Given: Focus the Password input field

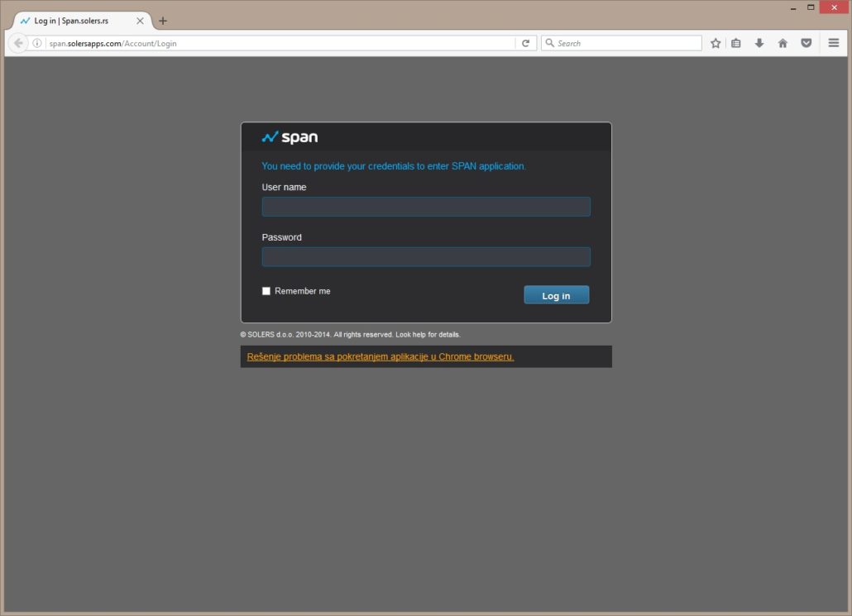Looking at the screenshot, I should [426, 257].
